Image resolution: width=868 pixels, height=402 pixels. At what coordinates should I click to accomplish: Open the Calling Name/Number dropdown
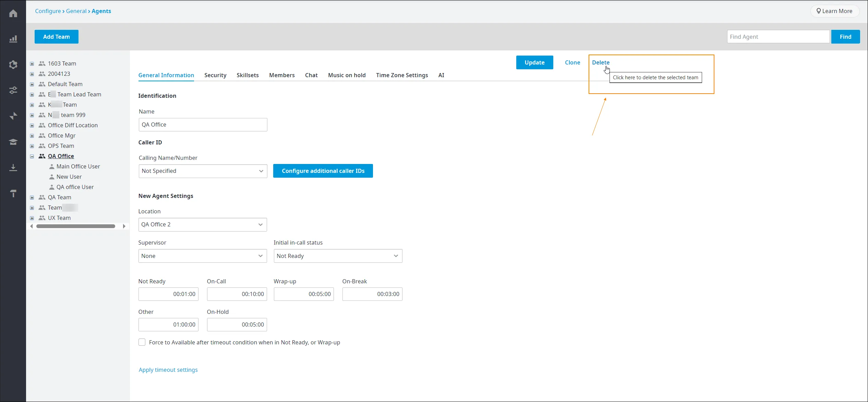pos(203,171)
